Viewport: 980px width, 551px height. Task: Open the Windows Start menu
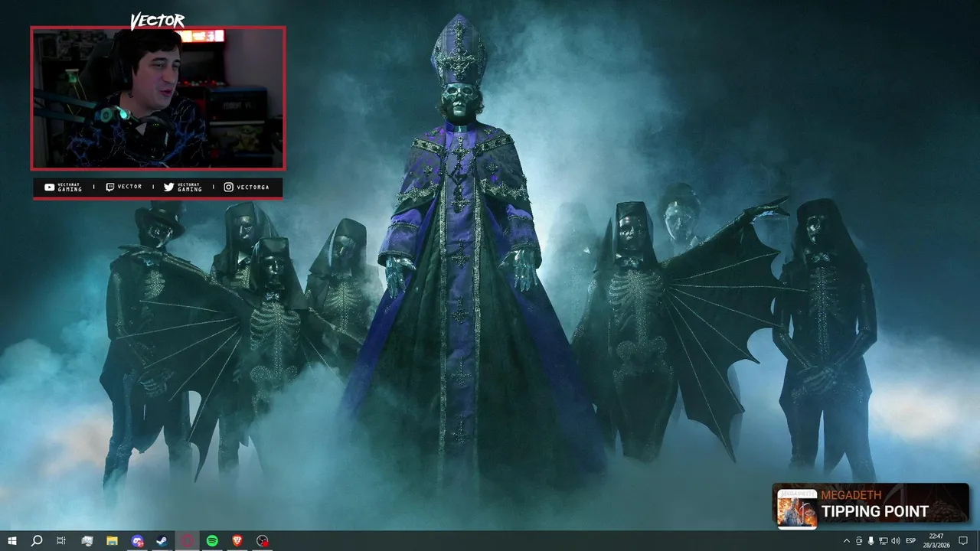[12, 541]
